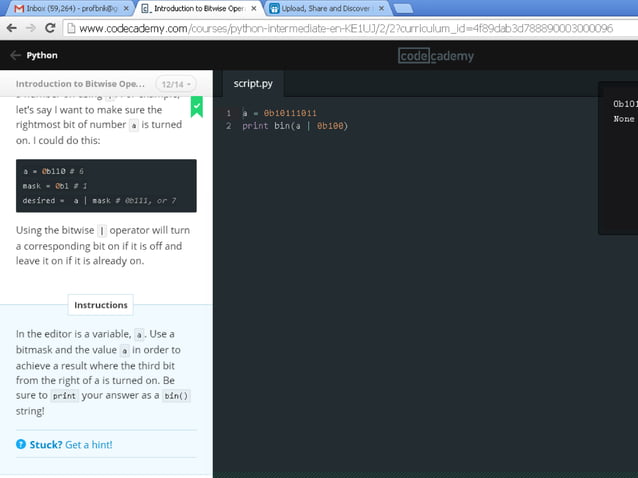
Task: Click the Codecademy favicon on the Bitwise tab
Action: pyautogui.click(x=145, y=9)
